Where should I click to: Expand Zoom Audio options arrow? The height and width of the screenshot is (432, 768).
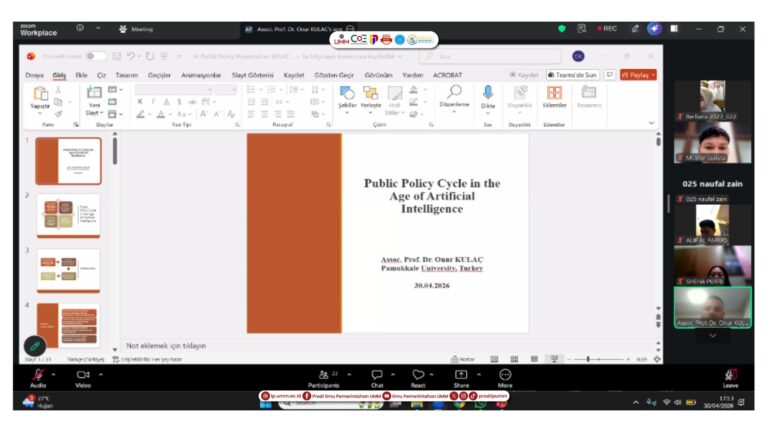click(53, 374)
